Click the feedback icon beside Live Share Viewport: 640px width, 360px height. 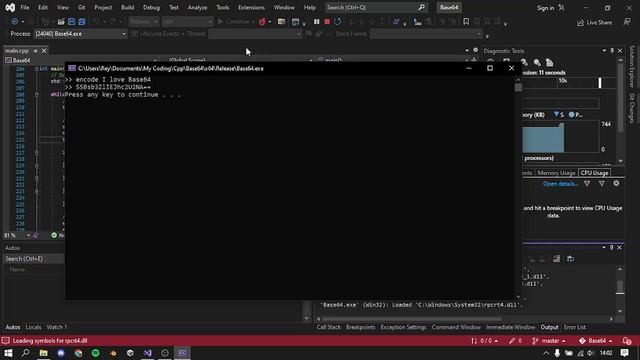(x=627, y=22)
